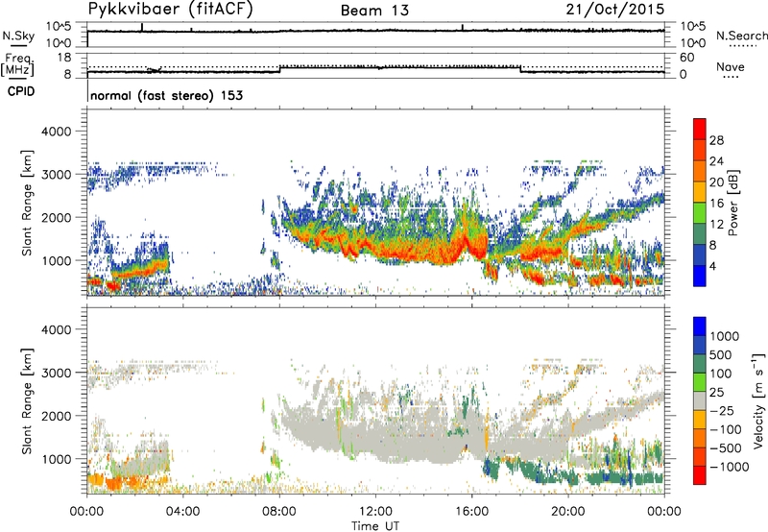Click the noise spike near 02:15 in N.Sky panel

142,27
